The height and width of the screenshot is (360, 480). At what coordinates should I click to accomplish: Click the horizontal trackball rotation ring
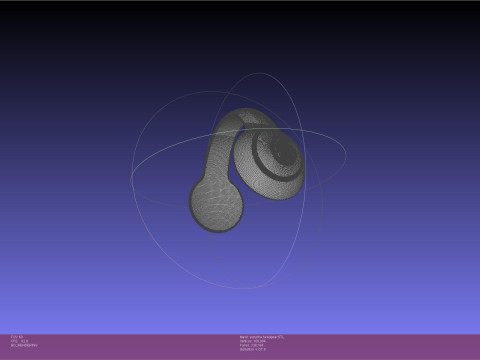tap(239, 168)
